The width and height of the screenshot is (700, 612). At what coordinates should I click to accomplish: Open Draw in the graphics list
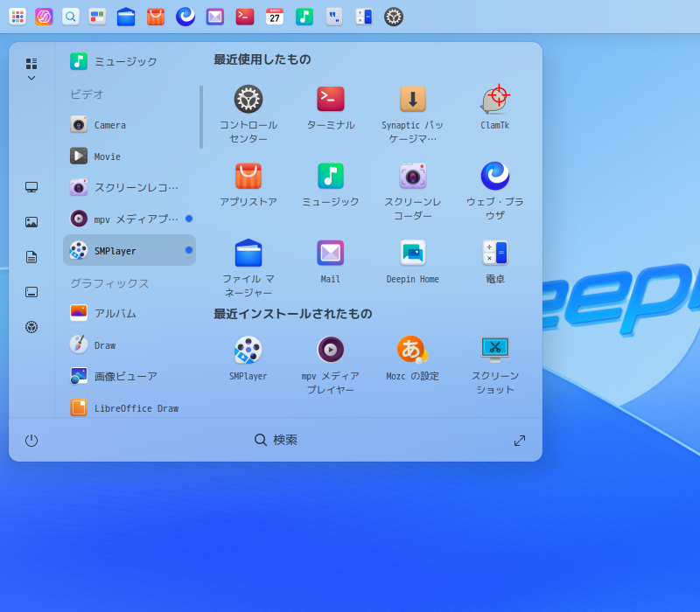coord(129,344)
